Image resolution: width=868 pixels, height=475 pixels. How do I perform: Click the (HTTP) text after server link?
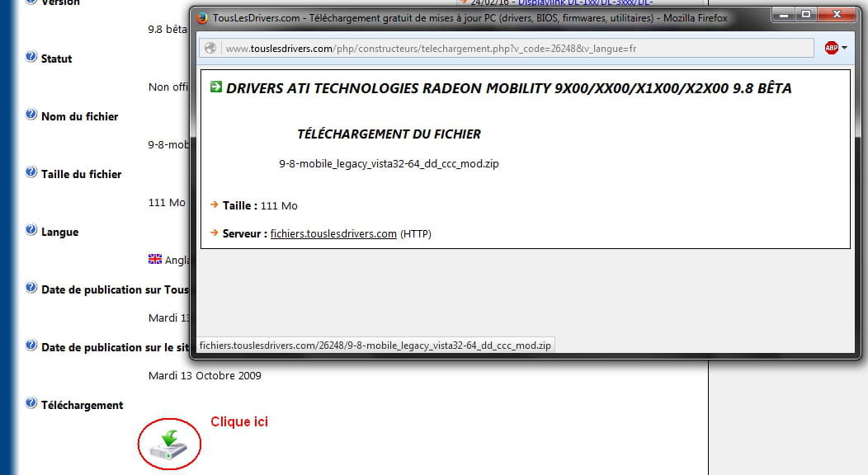416,234
